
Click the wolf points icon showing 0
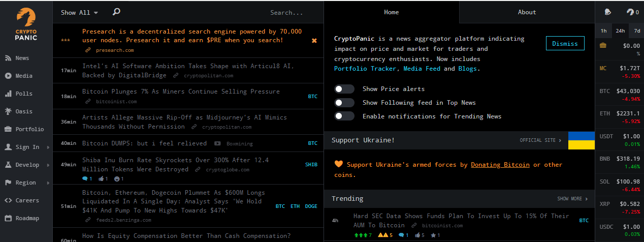632,12
